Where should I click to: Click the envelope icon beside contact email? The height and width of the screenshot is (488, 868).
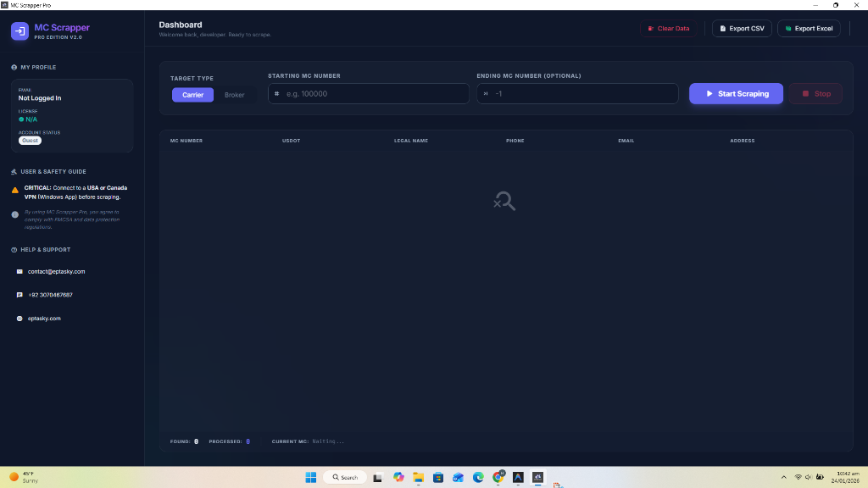click(x=19, y=272)
